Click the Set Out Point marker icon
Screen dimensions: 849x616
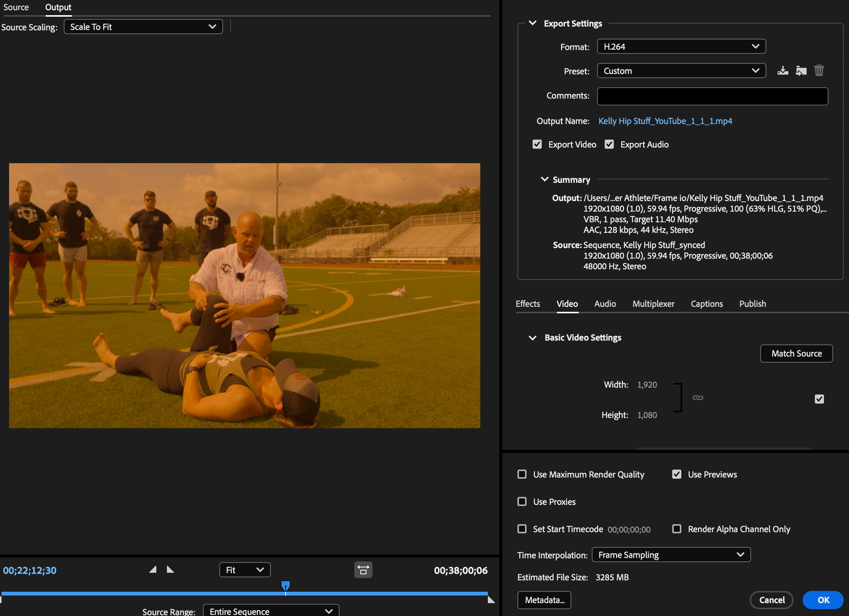(x=170, y=570)
